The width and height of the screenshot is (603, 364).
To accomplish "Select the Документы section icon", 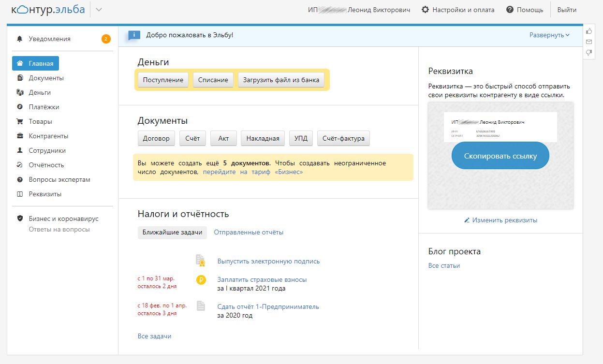I will pyautogui.click(x=19, y=77).
